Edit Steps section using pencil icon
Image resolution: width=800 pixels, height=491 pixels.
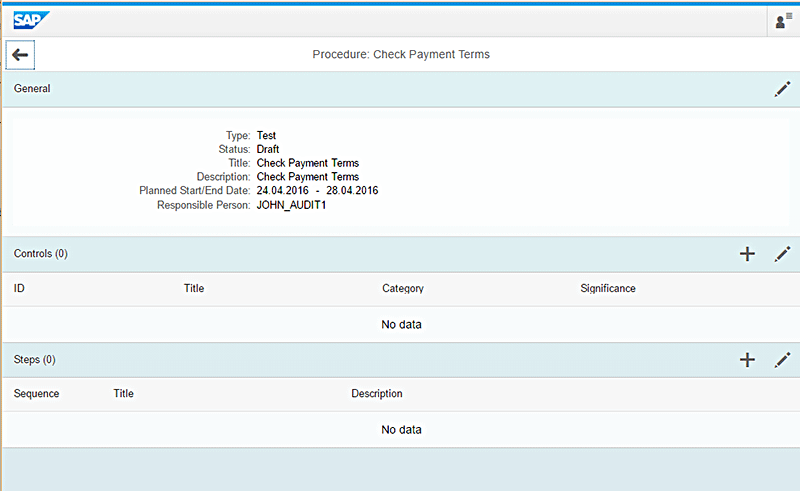(x=782, y=359)
